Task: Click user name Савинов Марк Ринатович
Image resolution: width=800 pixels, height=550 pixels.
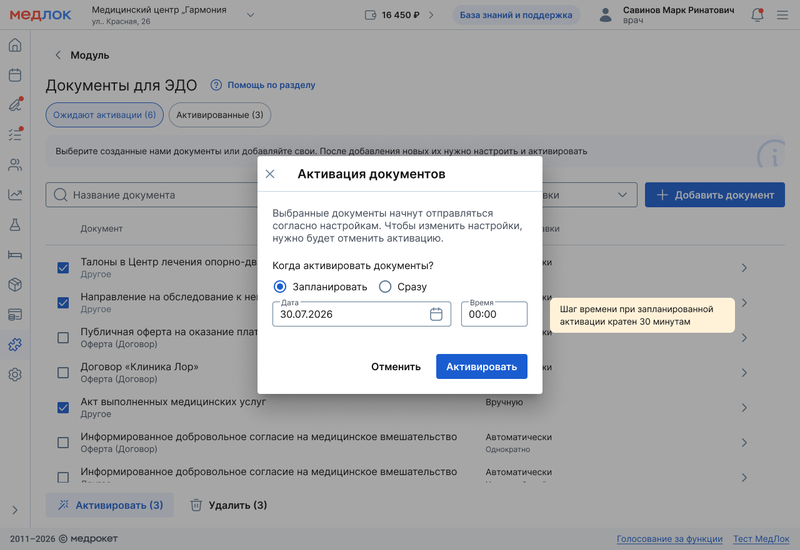Action: pos(679,10)
